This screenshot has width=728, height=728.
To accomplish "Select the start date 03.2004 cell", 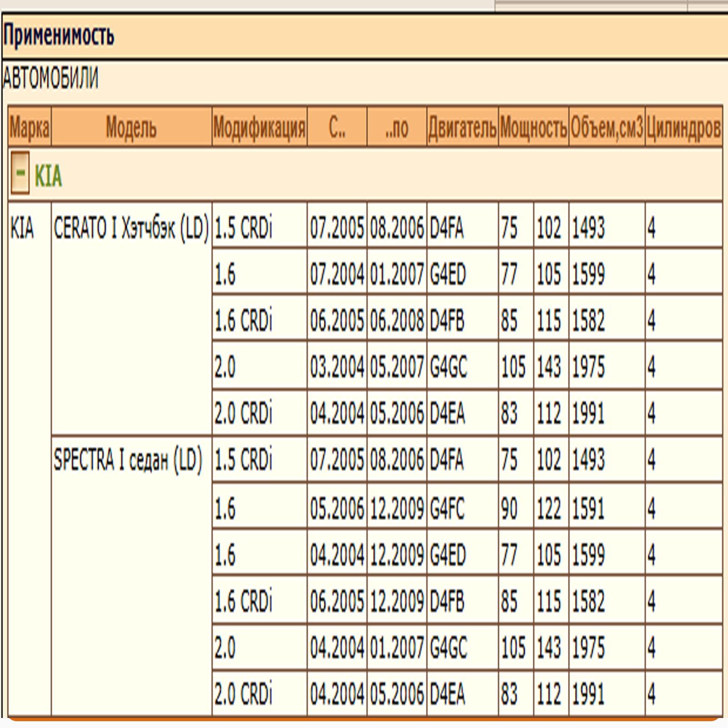I will click(337, 367).
